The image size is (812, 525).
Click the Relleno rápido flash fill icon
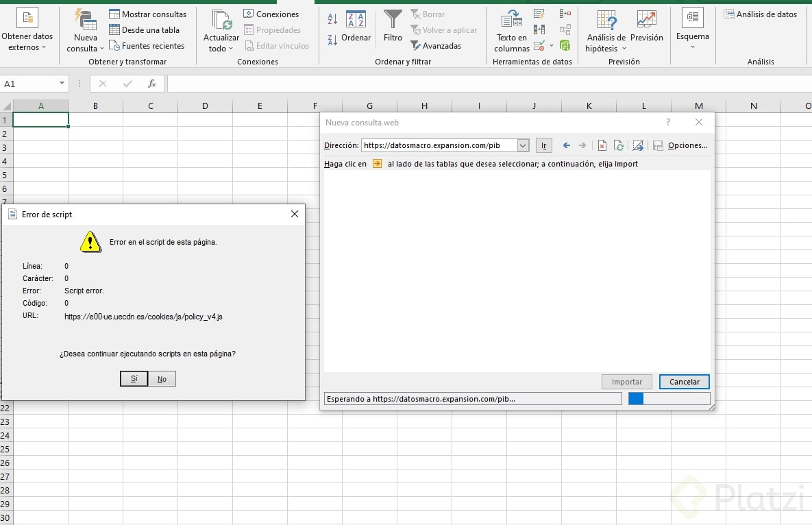pos(539,14)
